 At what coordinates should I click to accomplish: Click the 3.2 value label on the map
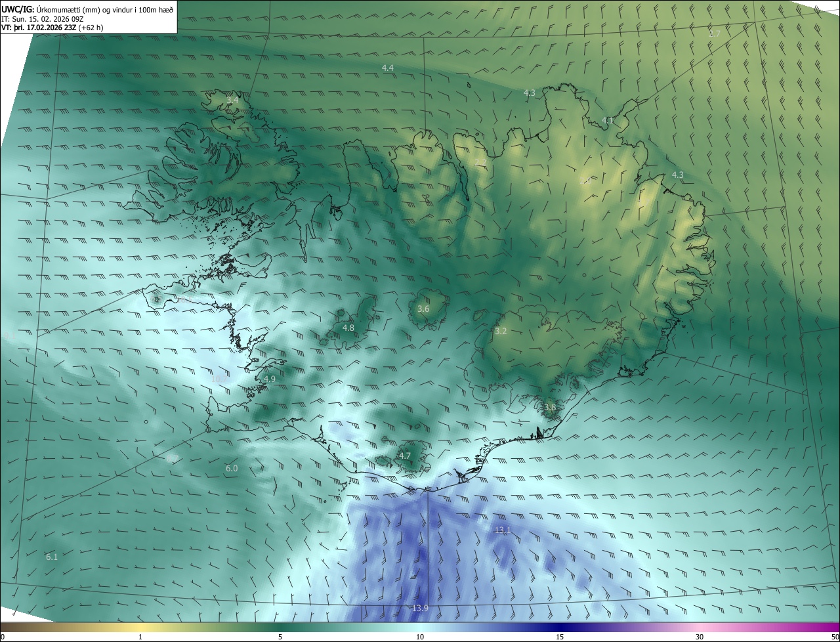(x=501, y=332)
